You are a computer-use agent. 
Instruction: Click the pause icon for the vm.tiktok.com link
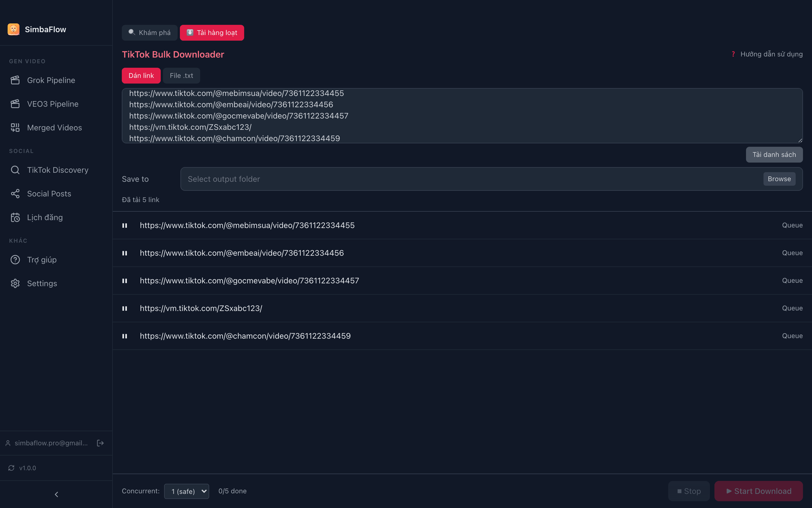125,308
